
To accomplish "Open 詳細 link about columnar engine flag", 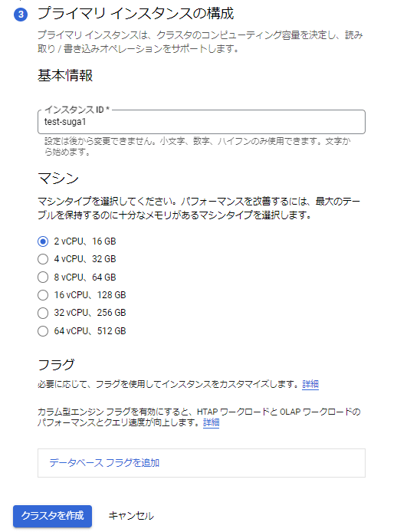I will pos(211,422).
